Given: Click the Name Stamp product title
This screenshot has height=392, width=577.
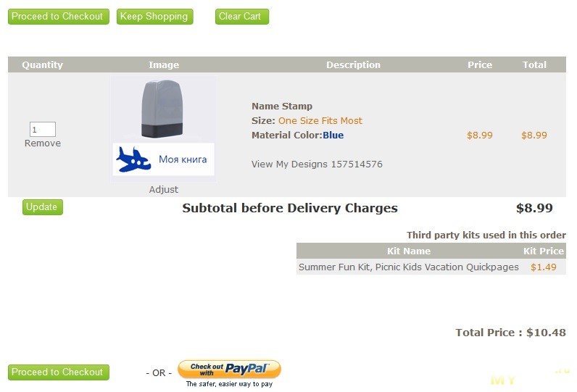Looking at the screenshot, I should point(282,107).
